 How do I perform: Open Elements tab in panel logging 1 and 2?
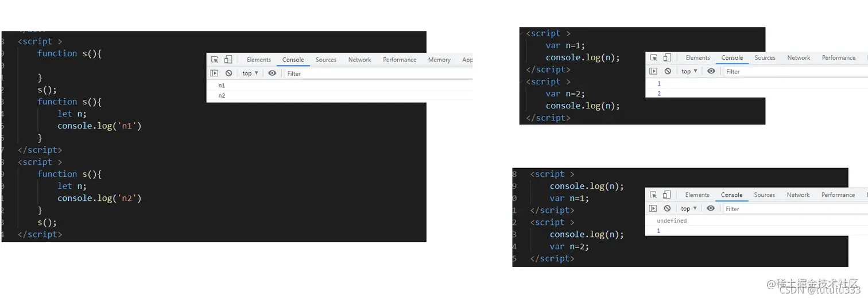coord(698,57)
